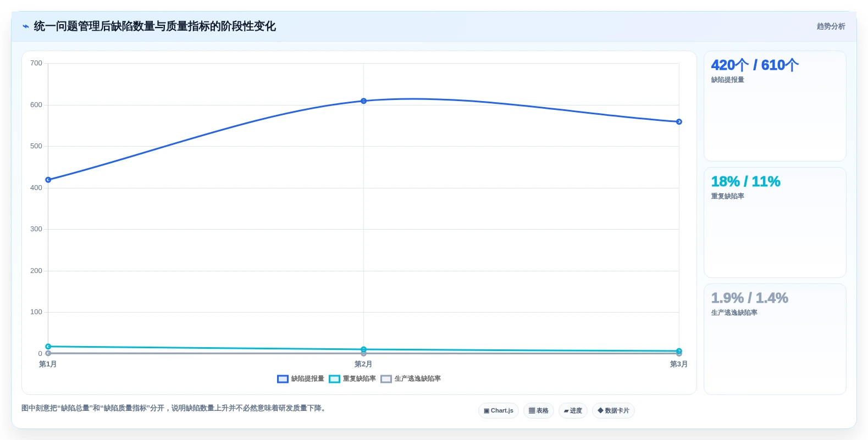Viewport: 868px width, 440px height.
Task: Click the blue 缺陷提报量 legend color box
Action: pos(283,379)
